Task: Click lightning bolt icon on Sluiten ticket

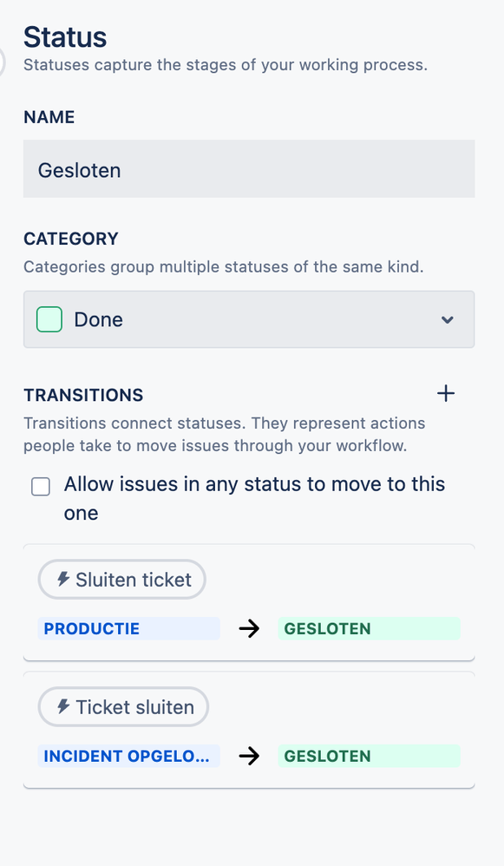Action: coord(63,579)
